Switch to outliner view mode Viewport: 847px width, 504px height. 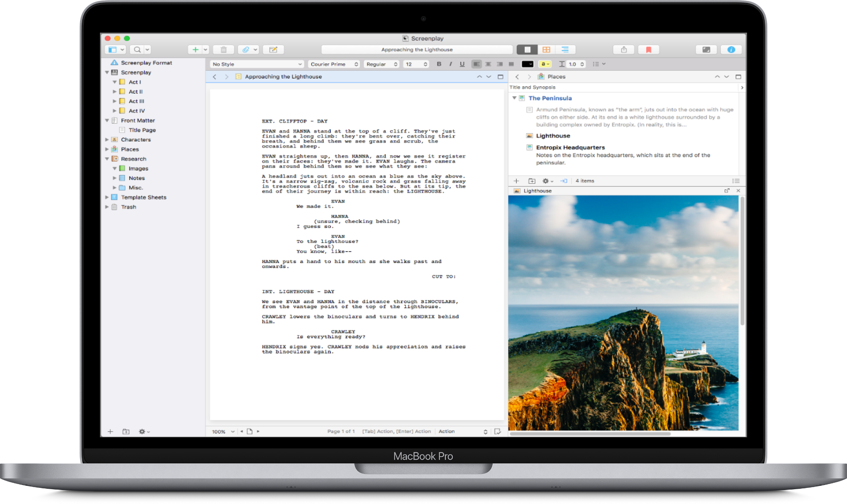click(565, 50)
